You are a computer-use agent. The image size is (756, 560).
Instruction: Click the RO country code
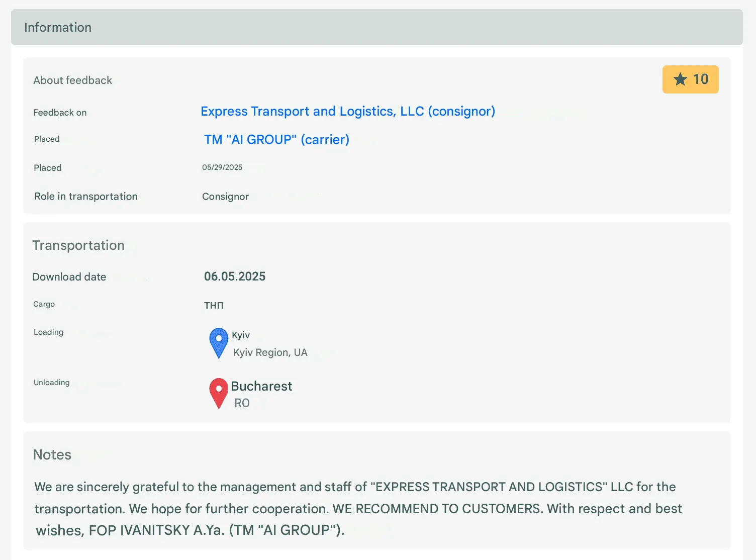(242, 403)
